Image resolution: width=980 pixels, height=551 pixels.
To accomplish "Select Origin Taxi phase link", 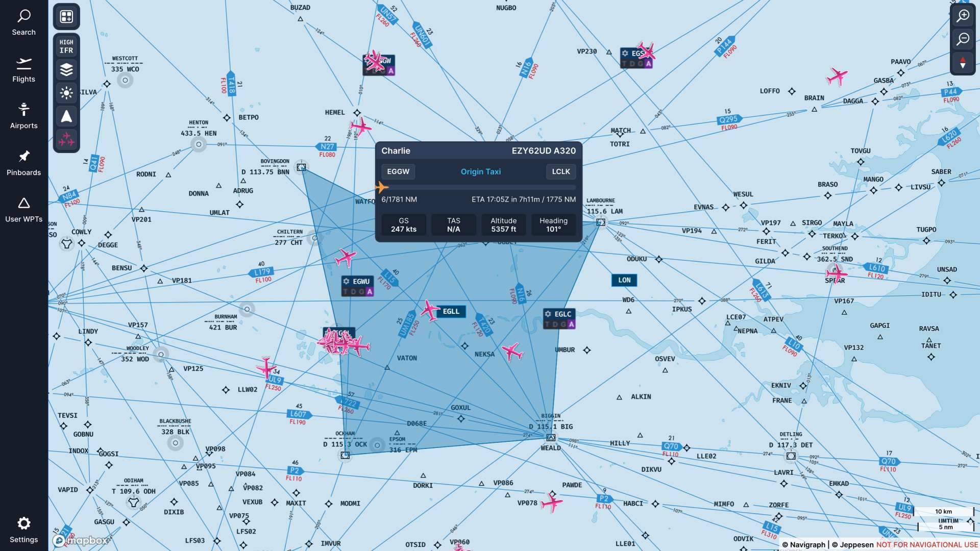I will (481, 171).
